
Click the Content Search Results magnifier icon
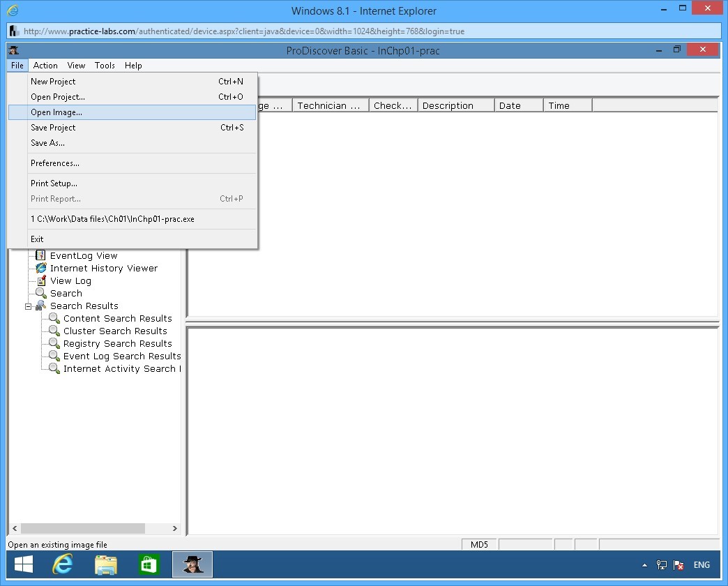coord(54,318)
